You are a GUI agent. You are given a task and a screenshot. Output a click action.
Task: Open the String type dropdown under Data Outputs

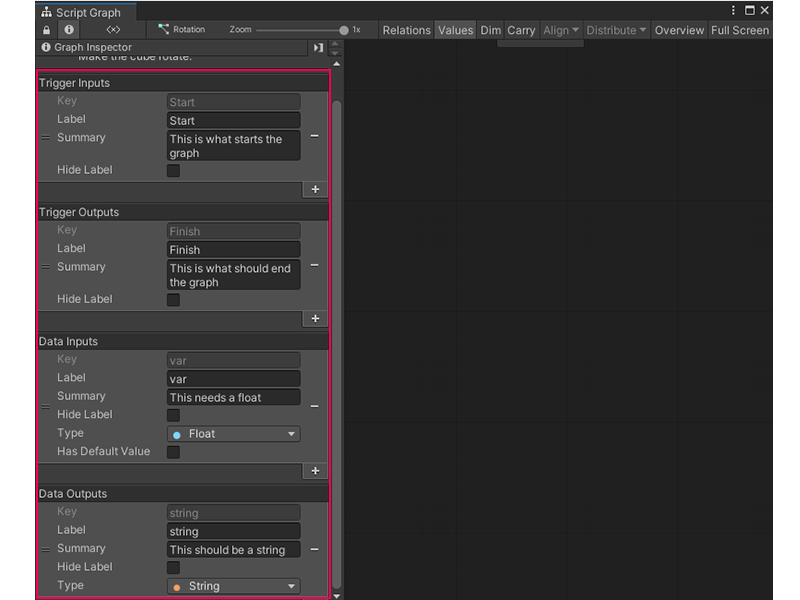(x=232, y=585)
